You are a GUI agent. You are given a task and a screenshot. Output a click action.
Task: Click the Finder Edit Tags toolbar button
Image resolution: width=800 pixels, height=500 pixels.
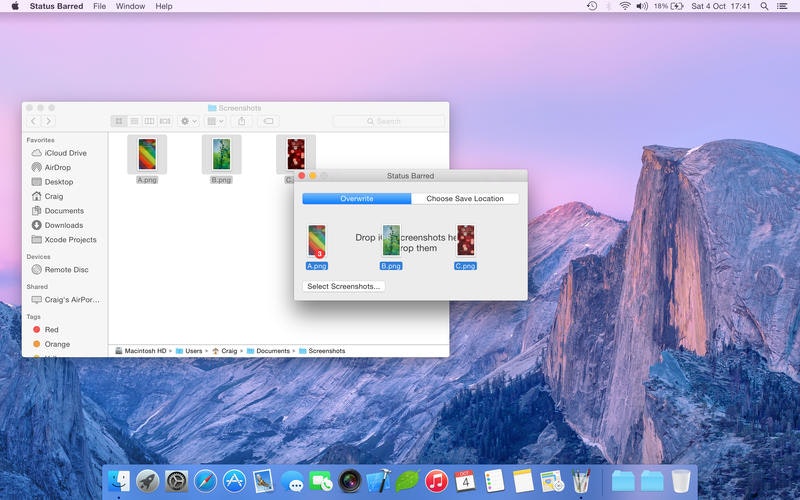(268, 121)
